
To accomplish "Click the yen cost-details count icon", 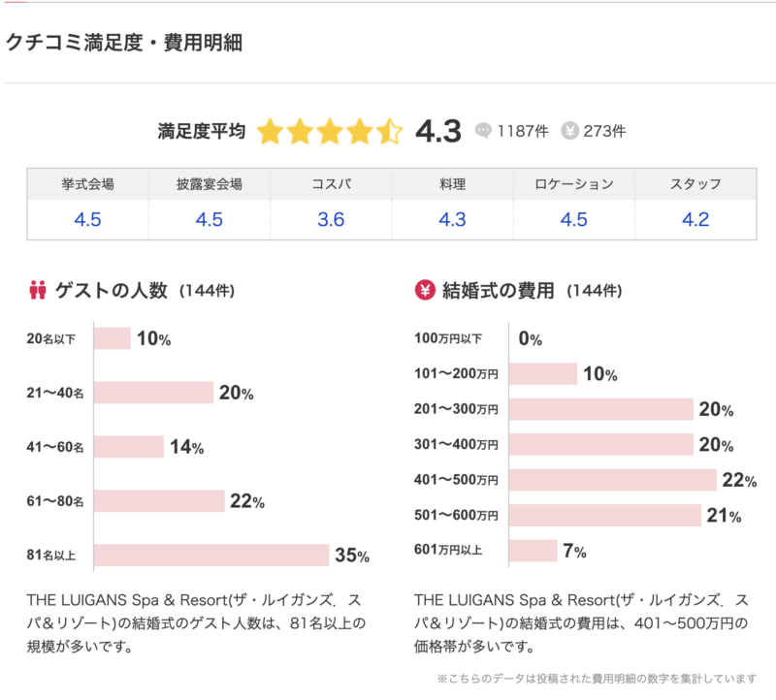I will (x=570, y=131).
